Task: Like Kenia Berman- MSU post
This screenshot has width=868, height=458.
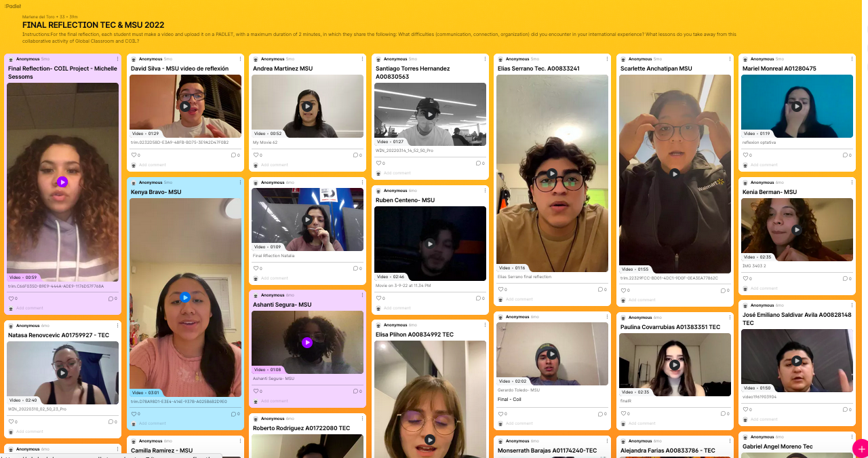Action: click(x=745, y=279)
